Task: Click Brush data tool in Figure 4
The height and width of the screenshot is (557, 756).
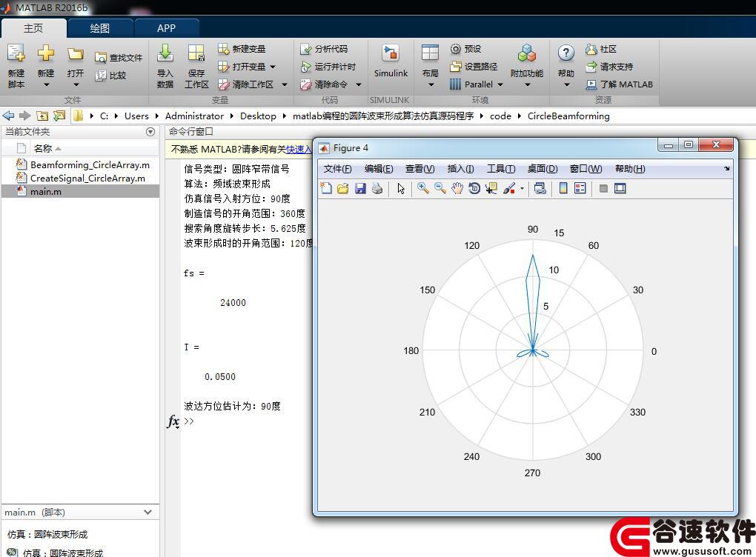Action: tap(508, 188)
